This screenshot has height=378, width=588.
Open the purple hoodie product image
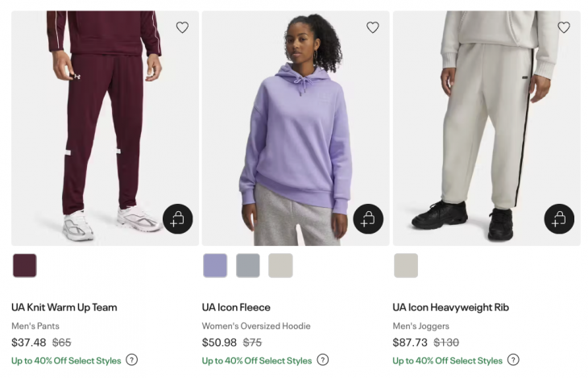coord(295,129)
